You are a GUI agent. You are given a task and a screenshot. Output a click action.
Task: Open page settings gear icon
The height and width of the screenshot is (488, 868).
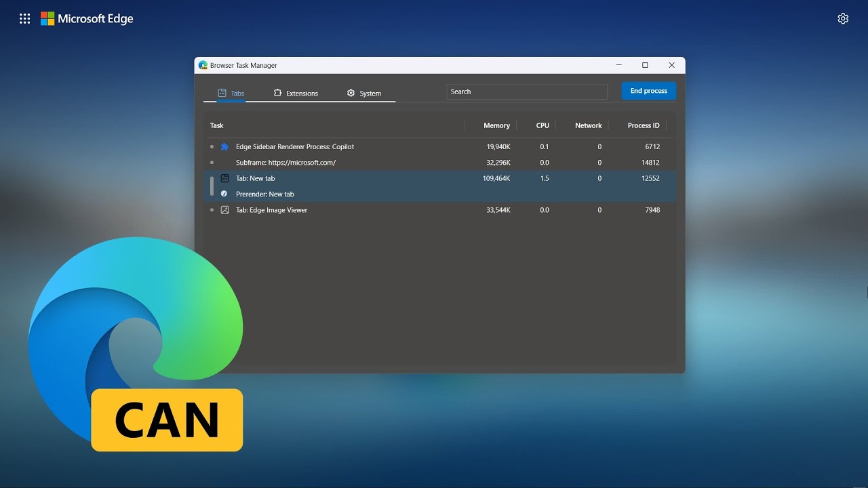(x=843, y=19)
